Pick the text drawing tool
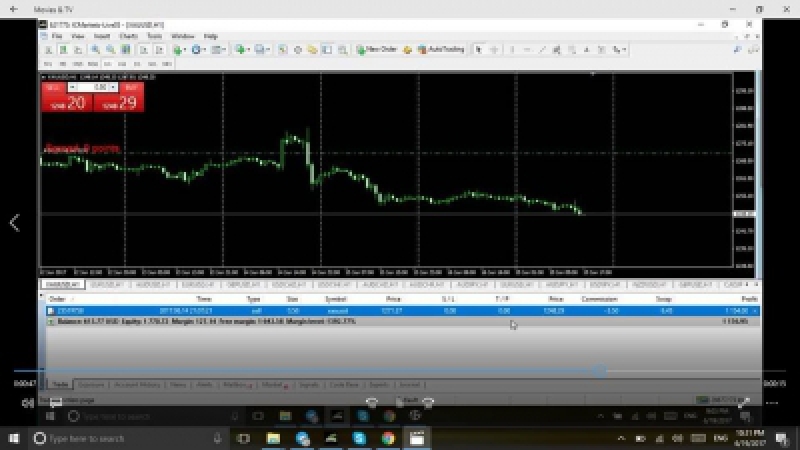 coord(587,50)
